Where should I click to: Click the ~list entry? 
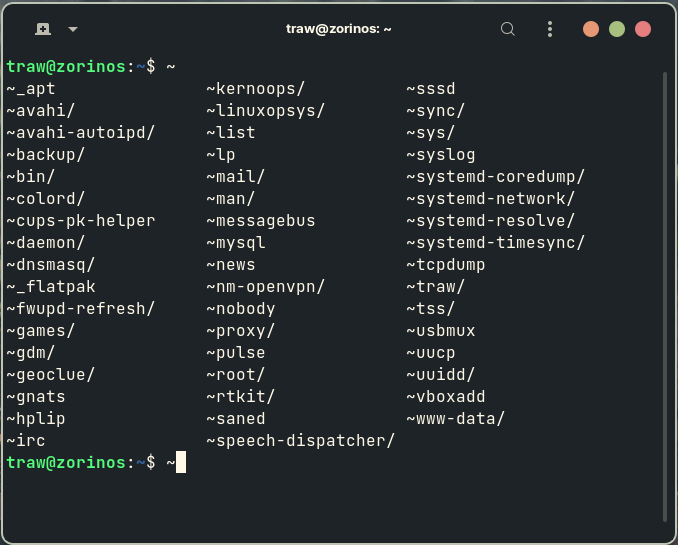tap(231, 133)
